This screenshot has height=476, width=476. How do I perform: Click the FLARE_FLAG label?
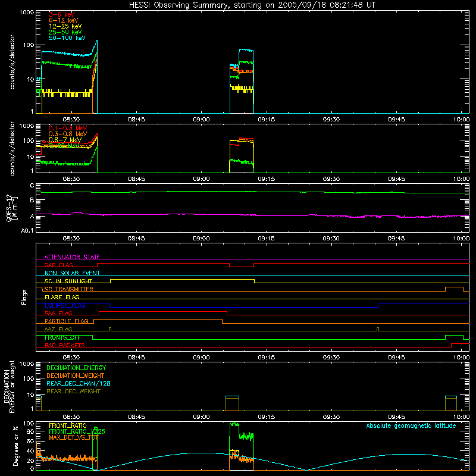tap(62, 297)
